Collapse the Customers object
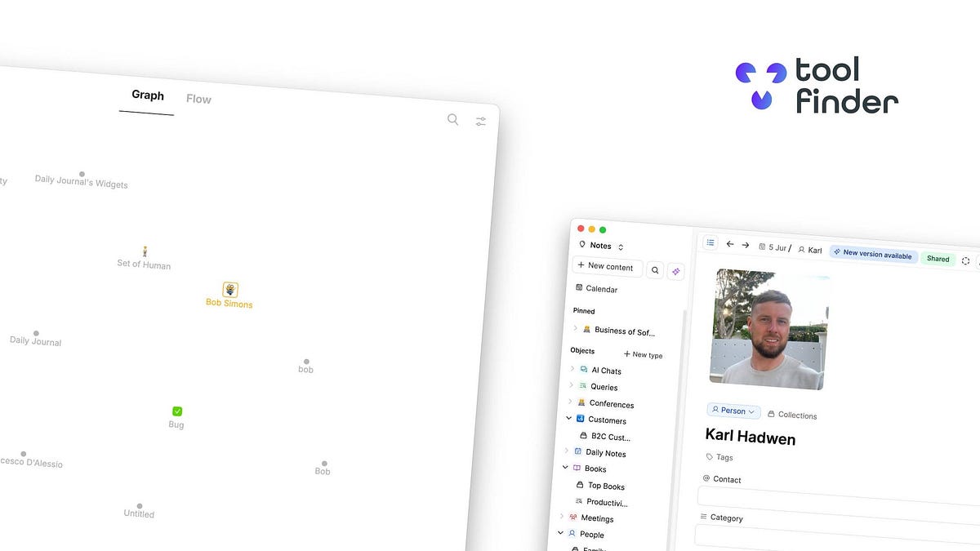 tap(569, 418)
